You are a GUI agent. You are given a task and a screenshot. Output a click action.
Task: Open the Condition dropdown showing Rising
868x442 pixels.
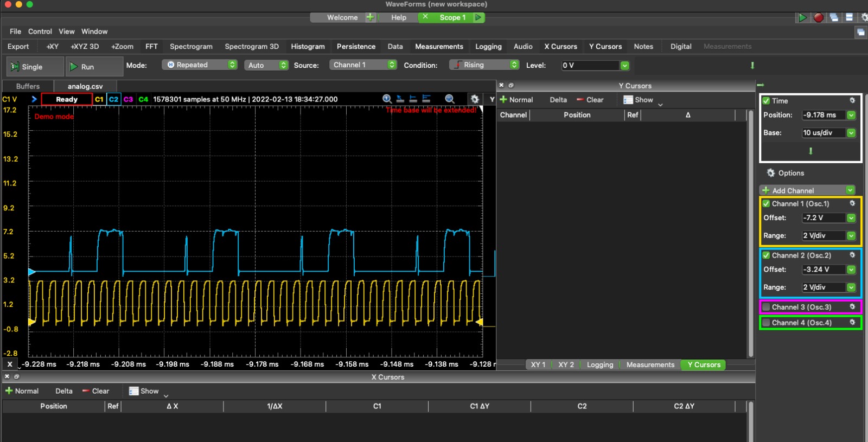(x=484, y=65)
